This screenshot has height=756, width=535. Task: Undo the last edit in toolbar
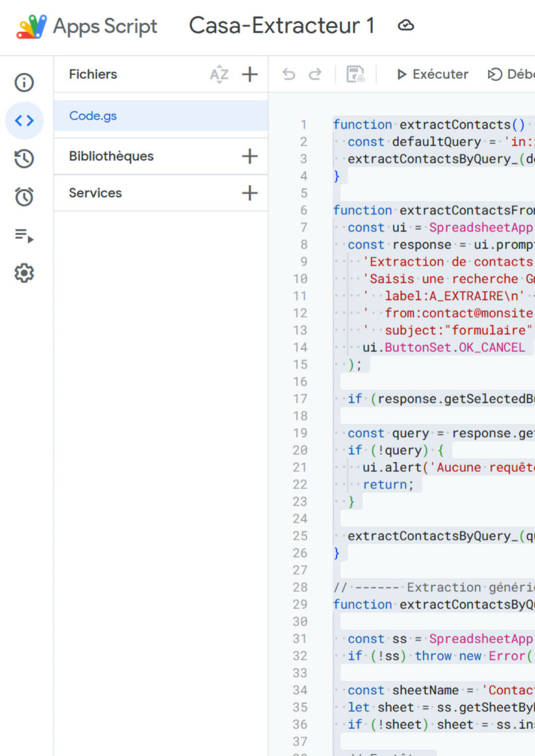tap(289, 74)
